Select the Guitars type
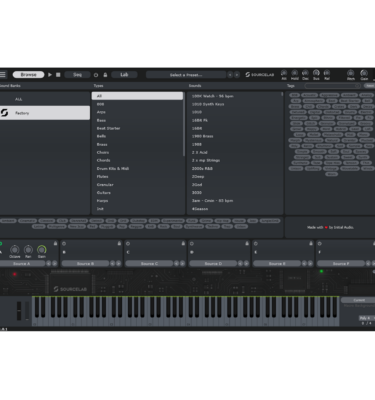This screenshot has height=400, width=375. coord(137,193)
